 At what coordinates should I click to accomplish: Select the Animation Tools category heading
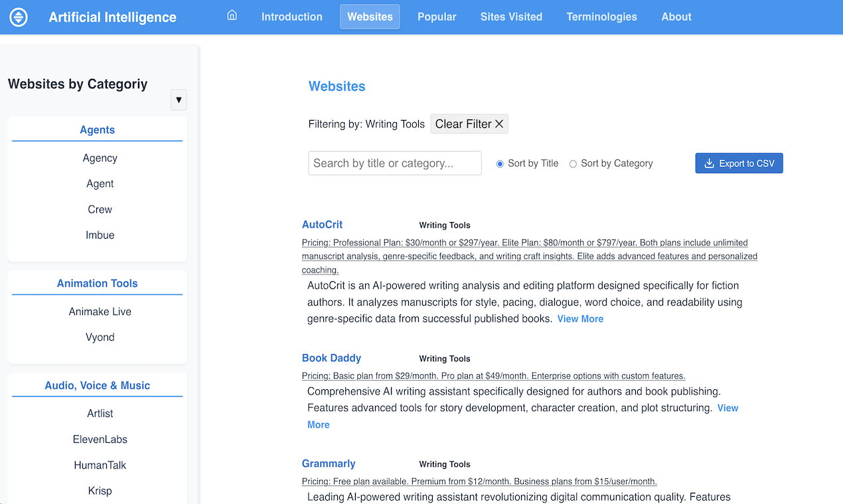coord(97,284)
